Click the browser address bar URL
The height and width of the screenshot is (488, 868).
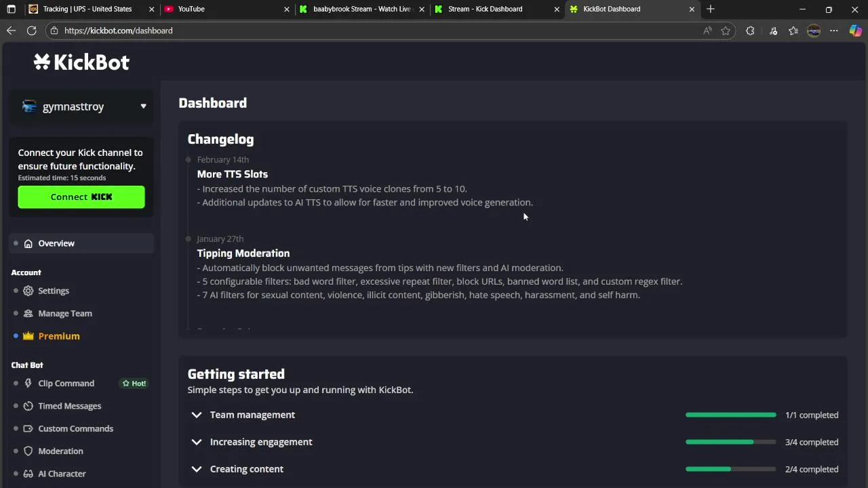[x=119, y=30]
